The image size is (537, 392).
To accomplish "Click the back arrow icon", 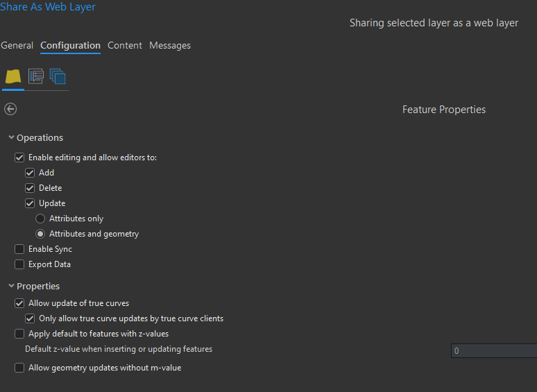I will (x=10, y=109).
